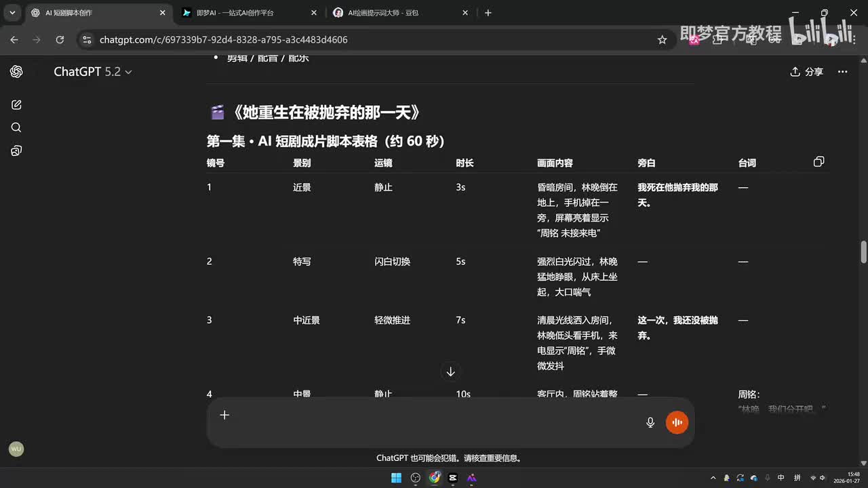Toggle the 拼 IME mode indicator
The image size is (868, 488).
[x=797, y=478]
